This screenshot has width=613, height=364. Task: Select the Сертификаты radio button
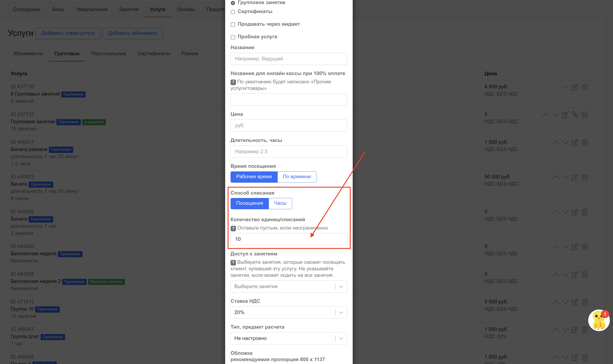click(x=233, y=12)
